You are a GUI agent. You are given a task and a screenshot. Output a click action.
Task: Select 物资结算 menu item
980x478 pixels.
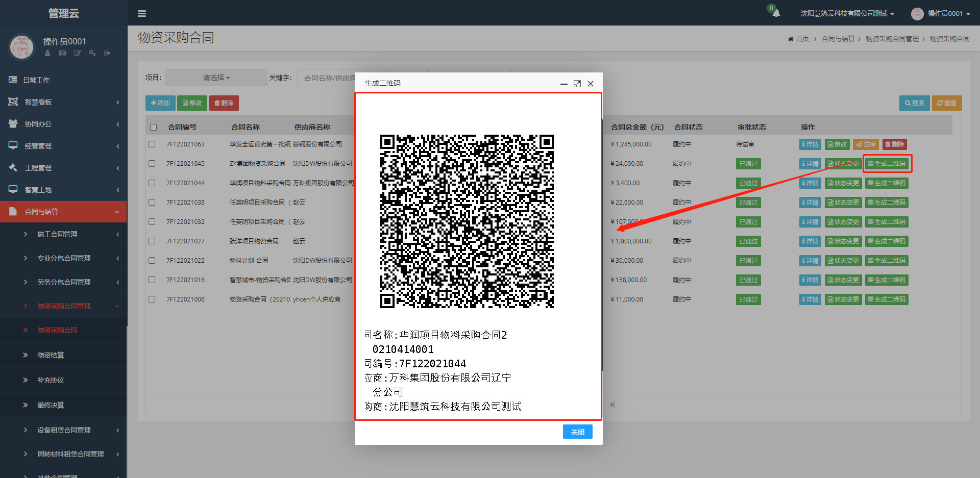tap(63, 355)
